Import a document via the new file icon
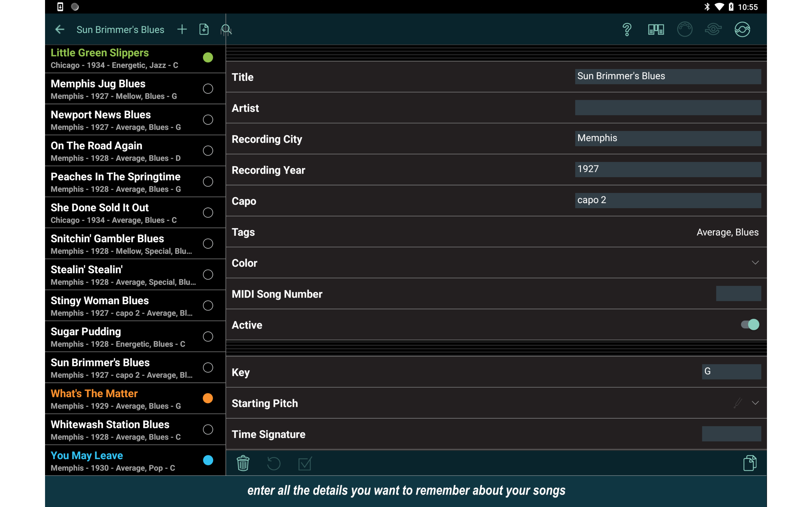 204,29
